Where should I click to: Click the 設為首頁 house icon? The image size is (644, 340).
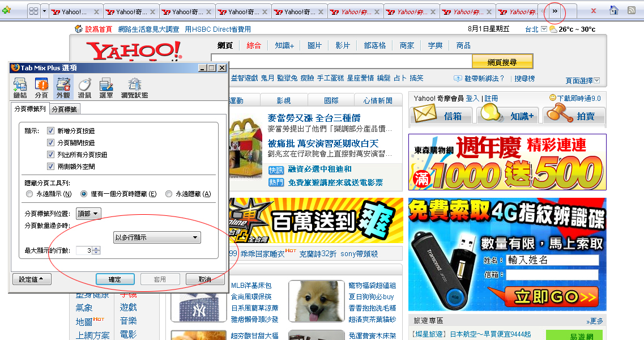pyautogui.click(x=78, y=29)
